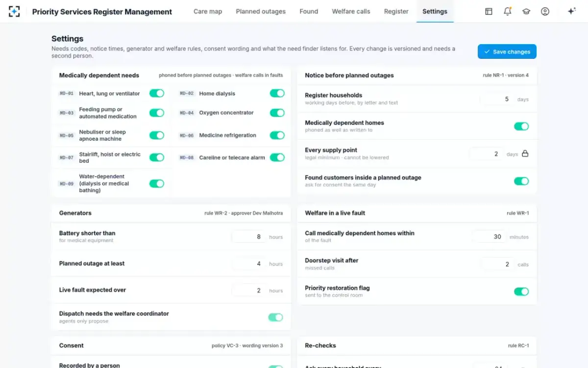Click Notice before planned outages heading
Viewport: 588px width, 368px height.
coord(349,76)
